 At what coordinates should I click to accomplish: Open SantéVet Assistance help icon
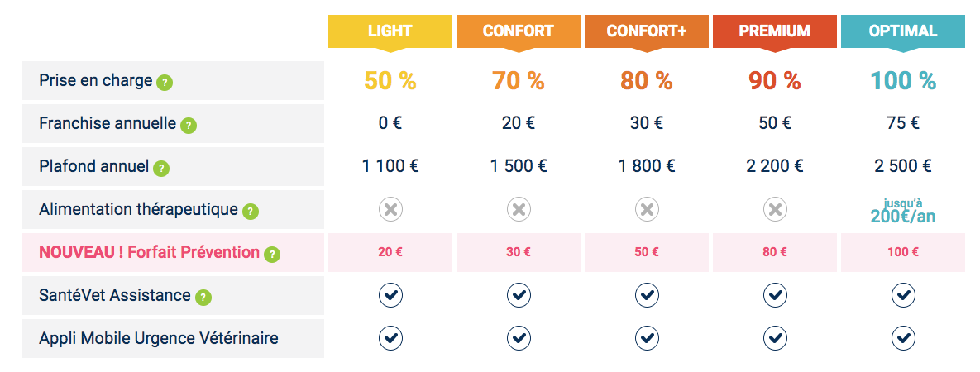click(x=203, y=298)
